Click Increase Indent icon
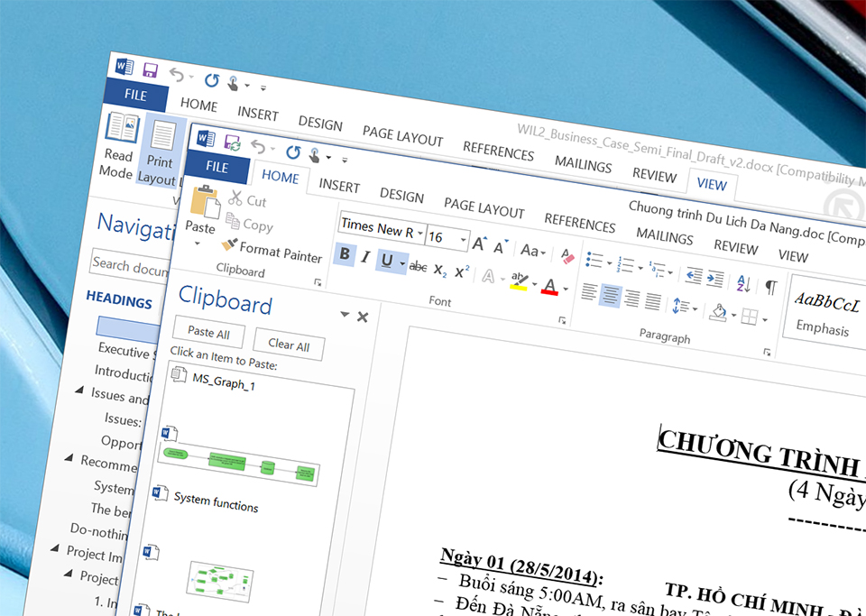The width and height of the screenshot is (866, 616). 715,278
